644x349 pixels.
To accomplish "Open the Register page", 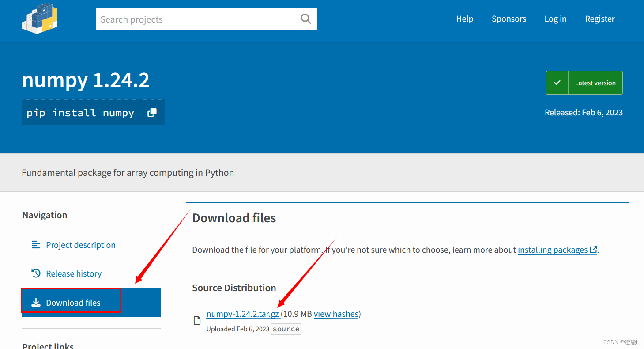I will (x=600, y=19).
